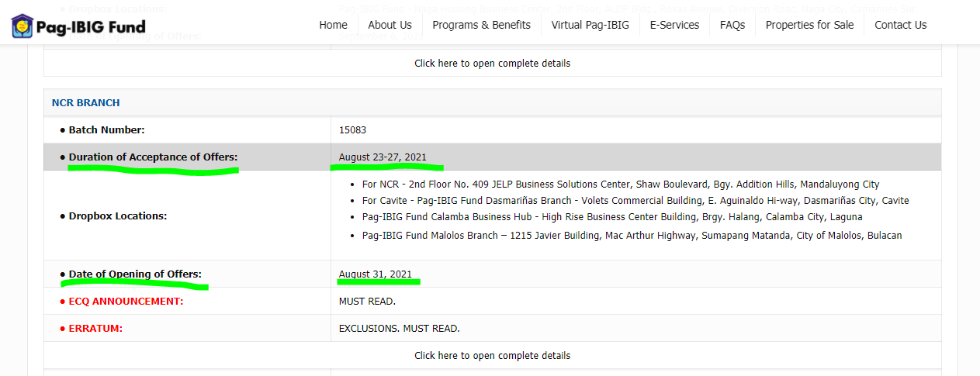Screen dimensions: 980x376
Task: Click batch number value 15083
Action: [x=352, y=129]
